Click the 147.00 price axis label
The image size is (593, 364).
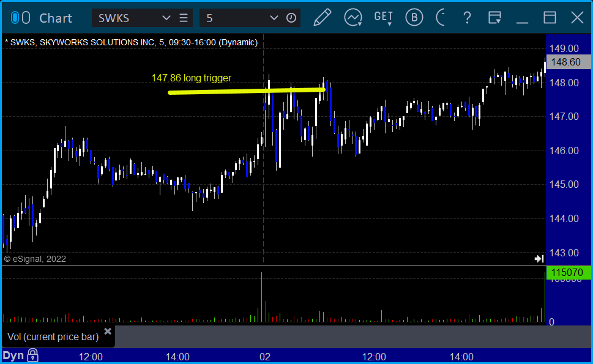[564, 116]
